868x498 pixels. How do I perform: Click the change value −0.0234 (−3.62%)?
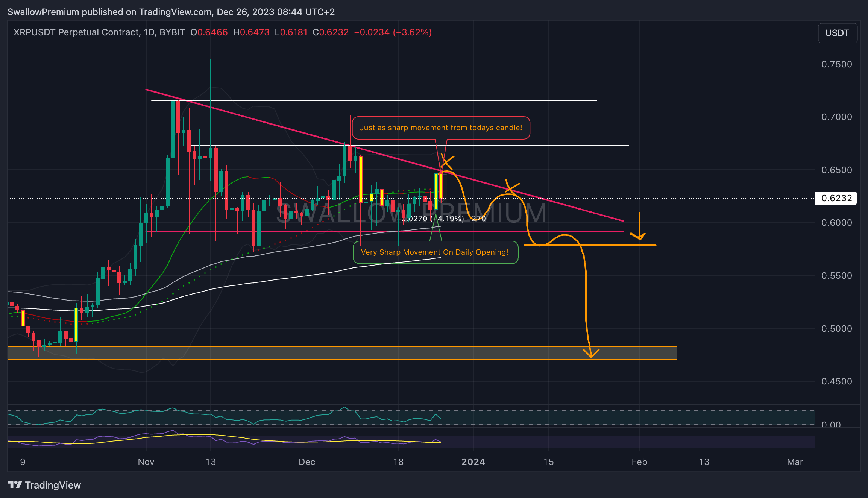point(393,32)
